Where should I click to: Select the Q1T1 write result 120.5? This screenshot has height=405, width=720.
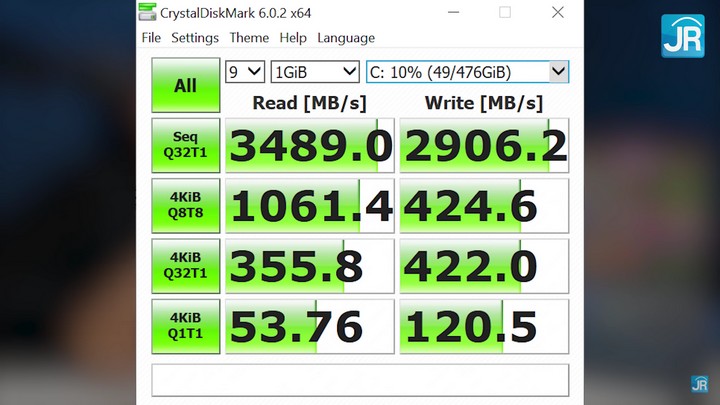click(484, 326)
